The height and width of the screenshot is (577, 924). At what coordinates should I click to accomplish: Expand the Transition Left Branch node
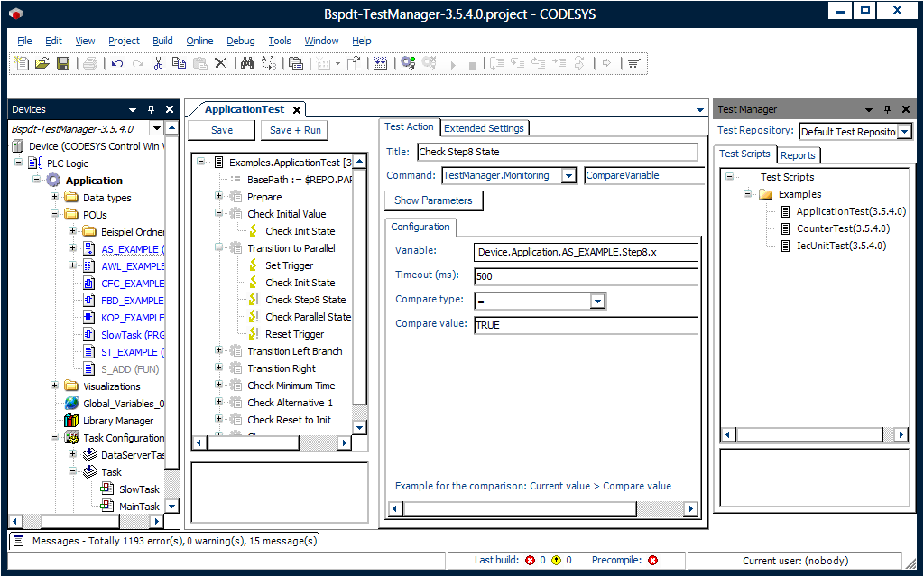point(218,351)
